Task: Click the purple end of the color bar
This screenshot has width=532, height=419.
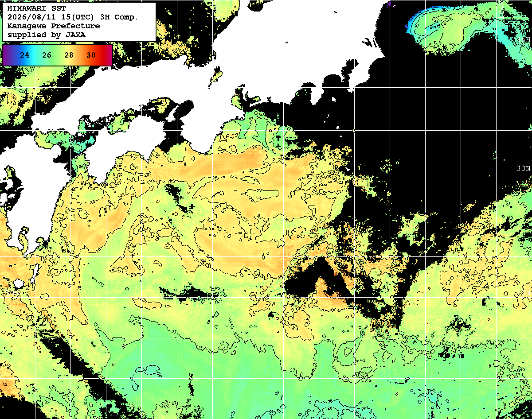Action: click(x=6, y=55)
